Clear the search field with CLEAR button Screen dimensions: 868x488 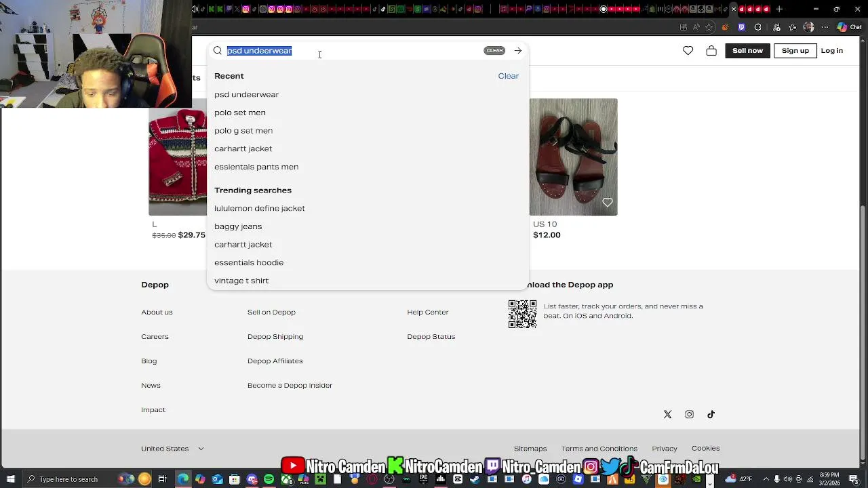click(494, 51)
